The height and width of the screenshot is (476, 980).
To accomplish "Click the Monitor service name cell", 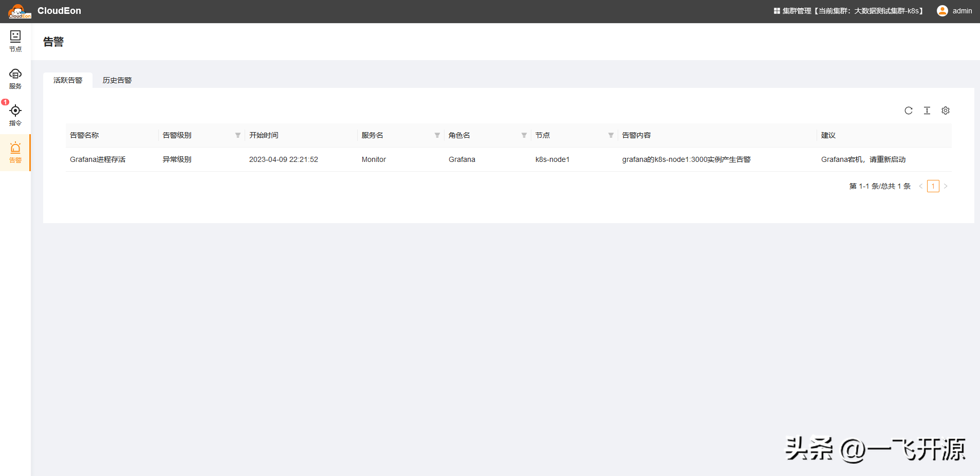I will [374, 159].
